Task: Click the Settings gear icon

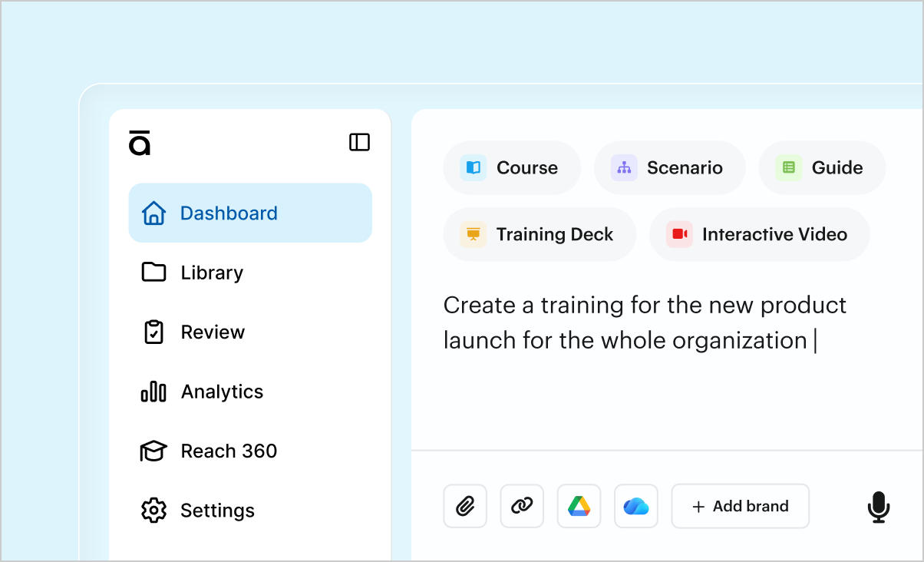Action: 154,511
